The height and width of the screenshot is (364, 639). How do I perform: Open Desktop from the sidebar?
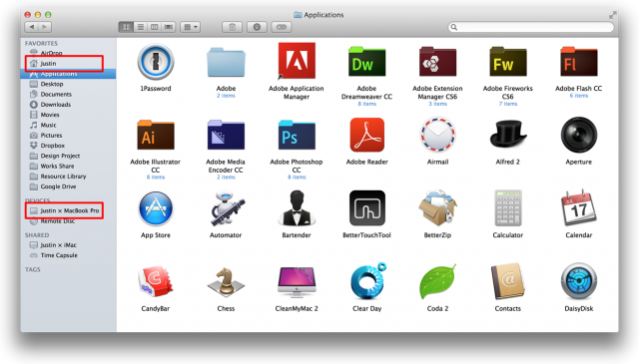(x=69, y=84)
